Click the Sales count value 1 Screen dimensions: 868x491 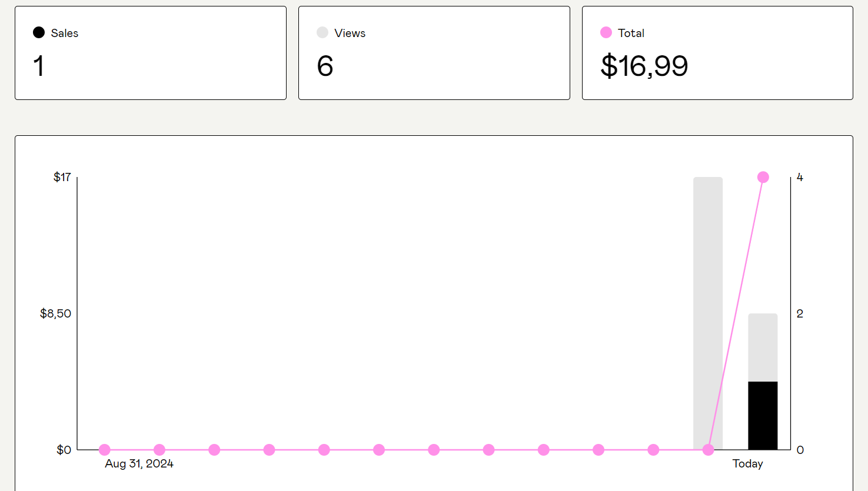(39, 66)
